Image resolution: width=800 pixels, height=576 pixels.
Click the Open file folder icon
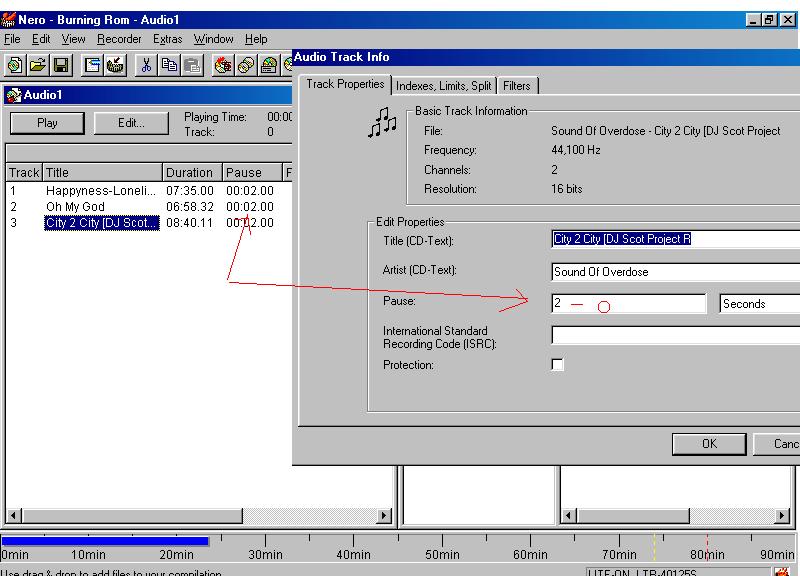pyautogui.click(x=38, y=65)
